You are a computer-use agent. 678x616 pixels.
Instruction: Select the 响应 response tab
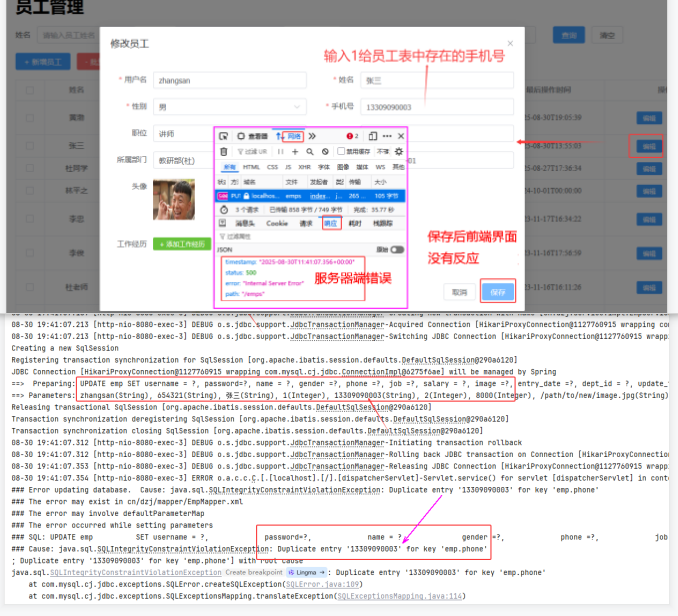click(331, 224)
